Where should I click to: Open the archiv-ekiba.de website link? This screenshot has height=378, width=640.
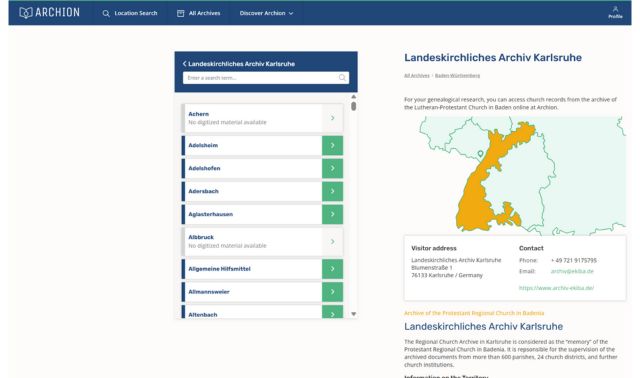click(x=556, y=288)
